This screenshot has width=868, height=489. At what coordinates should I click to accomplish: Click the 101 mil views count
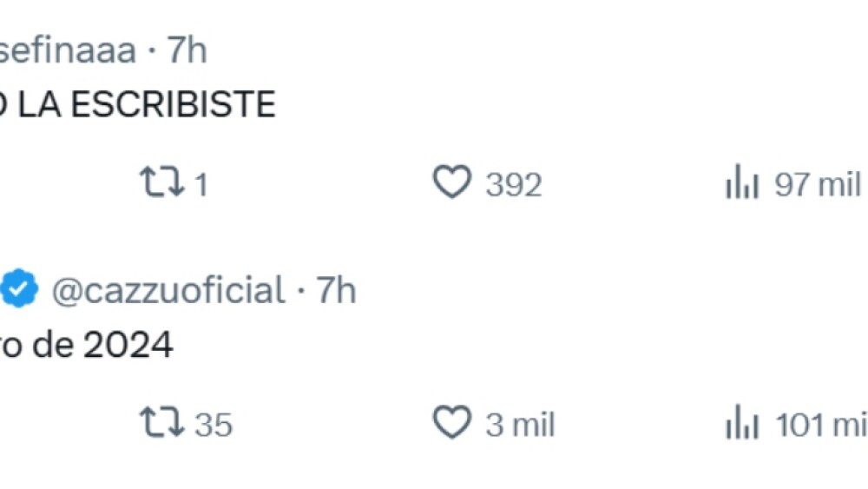821,425
